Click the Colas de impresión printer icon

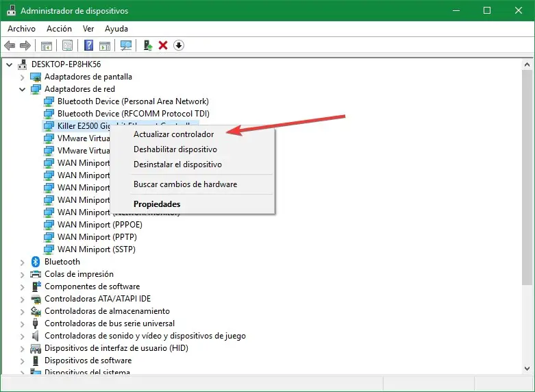[36, 274]
